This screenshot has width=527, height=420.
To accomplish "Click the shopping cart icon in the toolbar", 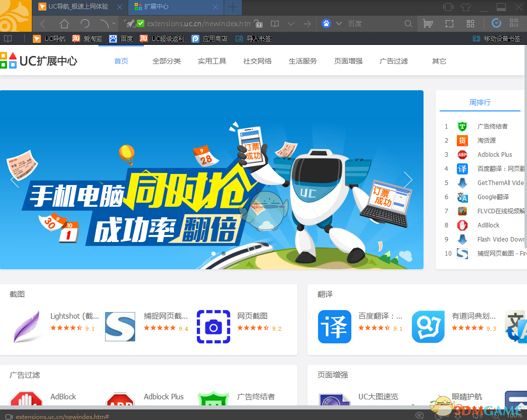I will 428,23.
